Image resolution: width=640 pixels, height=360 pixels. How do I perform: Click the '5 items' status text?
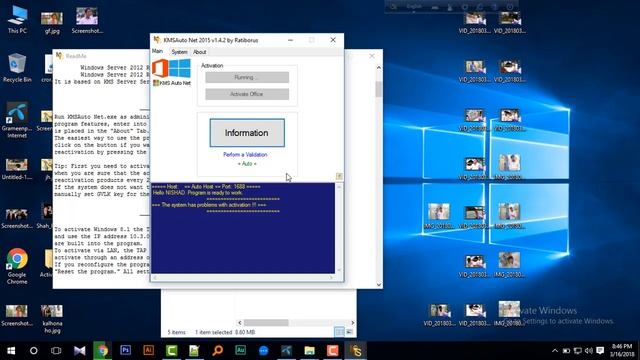pyautogui.click(x=176, y=332)
